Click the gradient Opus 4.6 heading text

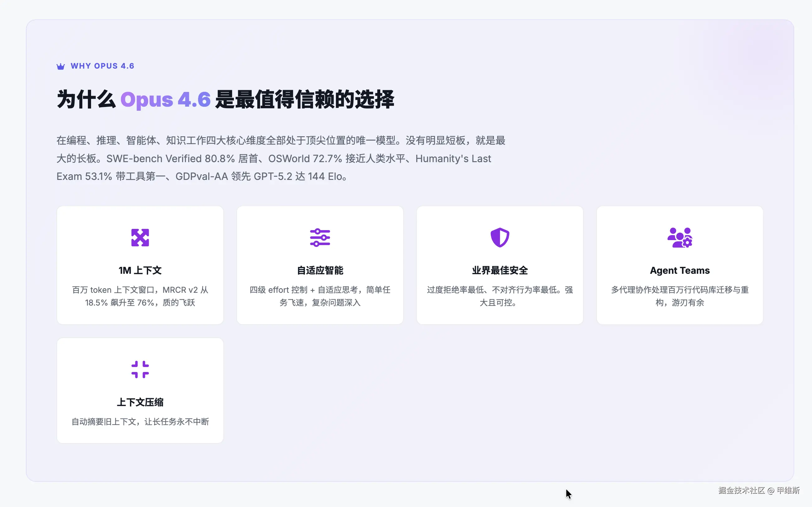click(x=165, y=99)
